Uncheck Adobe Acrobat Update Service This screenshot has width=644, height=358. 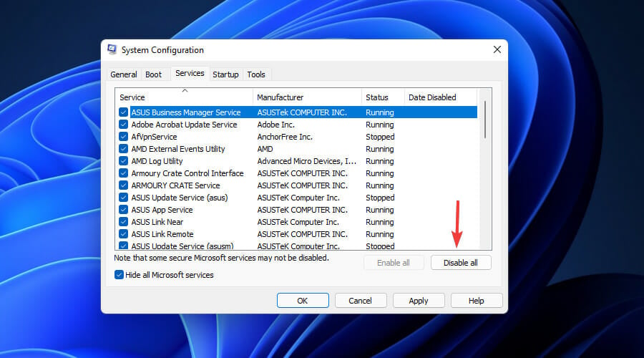123,125
